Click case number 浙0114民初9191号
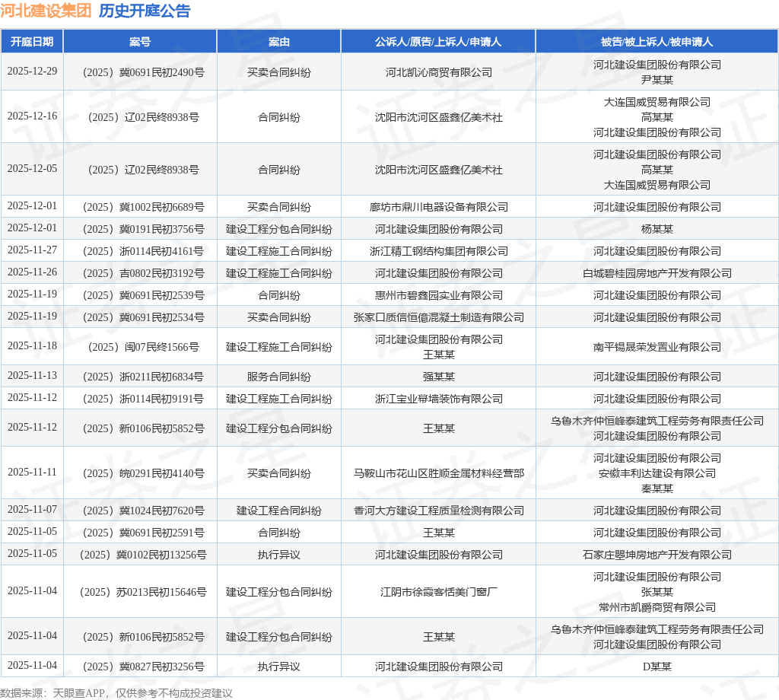Image resolution: width=779 pixels, height=700 pixels. click(144, 399)
